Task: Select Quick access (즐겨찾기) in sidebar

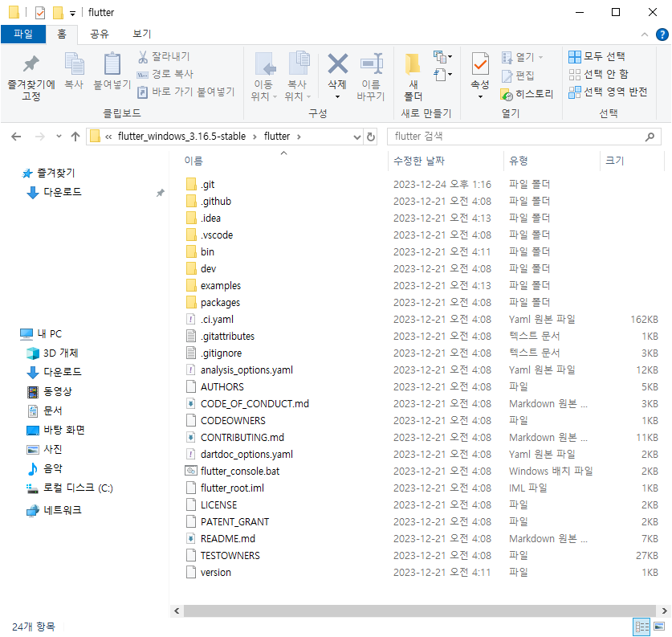Action: click(x=48, y=173)
